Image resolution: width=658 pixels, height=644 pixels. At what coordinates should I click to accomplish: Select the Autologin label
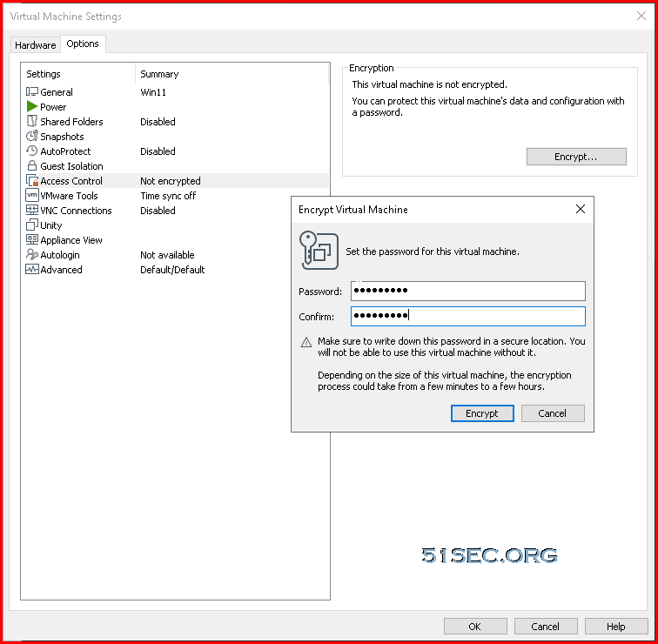[60, 255]
